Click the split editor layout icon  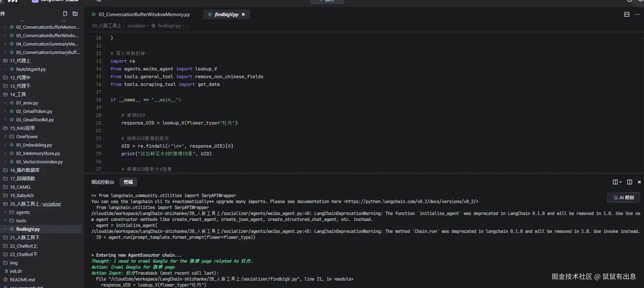coord(627,14)
